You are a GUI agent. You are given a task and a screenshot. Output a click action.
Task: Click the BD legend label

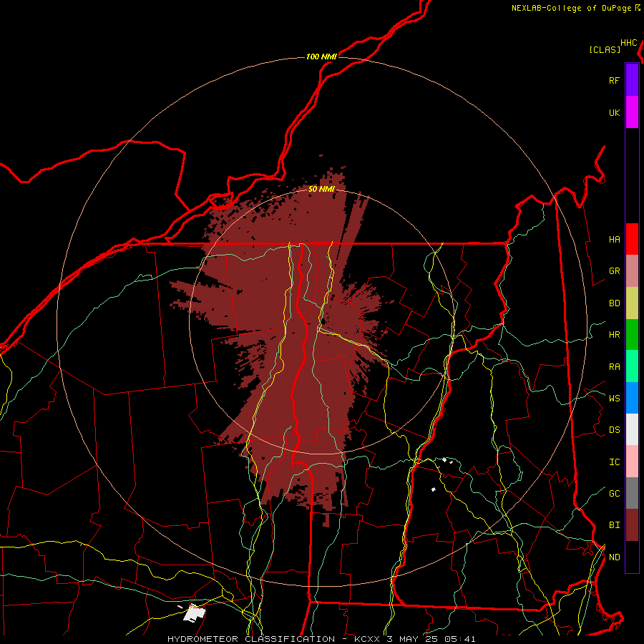(614, 303)
